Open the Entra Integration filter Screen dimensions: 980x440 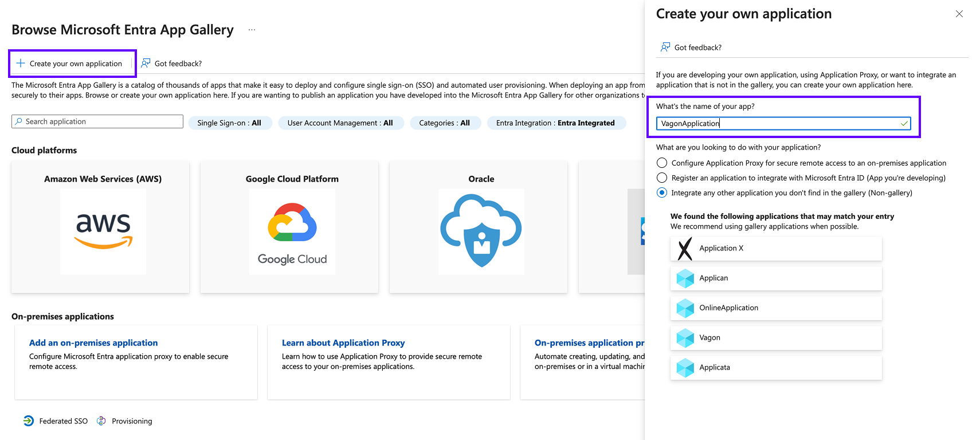[x=556, y=123]
